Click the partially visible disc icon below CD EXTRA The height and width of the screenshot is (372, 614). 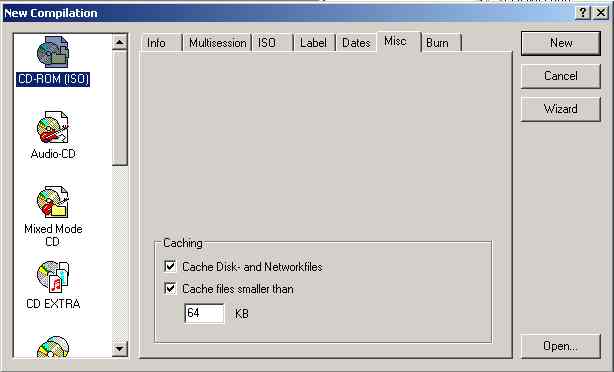[x=53, y=347]
